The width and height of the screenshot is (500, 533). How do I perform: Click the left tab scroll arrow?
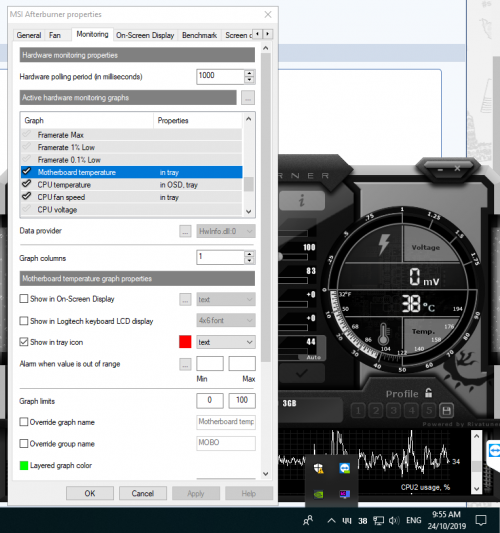click(258, 34)
